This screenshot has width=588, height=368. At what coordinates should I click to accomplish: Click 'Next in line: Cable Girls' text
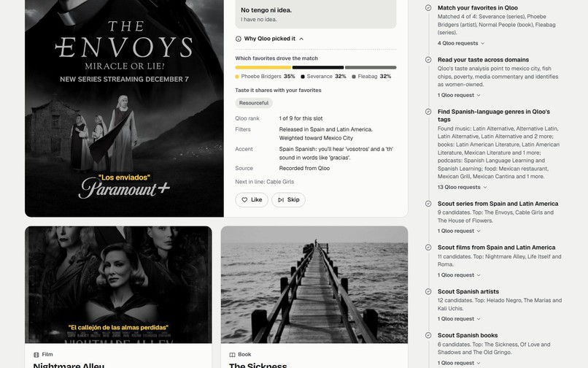click(x=264, y=182)
